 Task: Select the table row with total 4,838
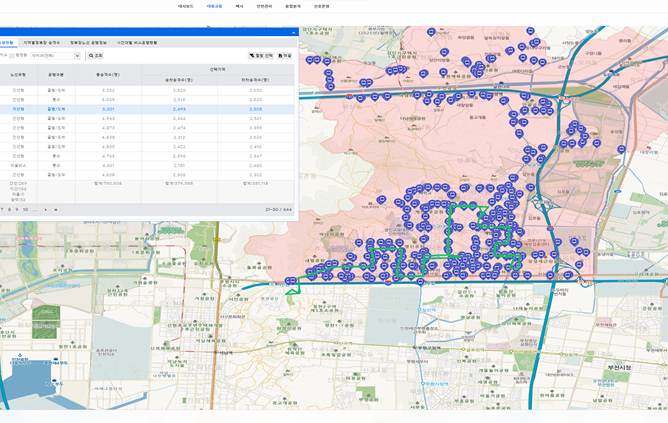pos(147,137)
